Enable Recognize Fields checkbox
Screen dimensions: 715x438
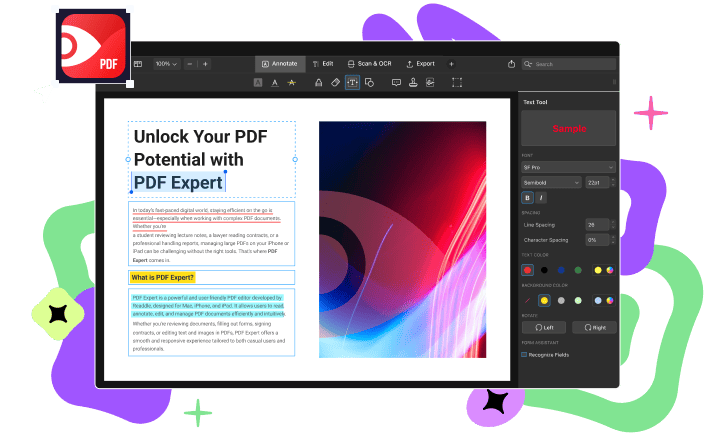[525, 354]
